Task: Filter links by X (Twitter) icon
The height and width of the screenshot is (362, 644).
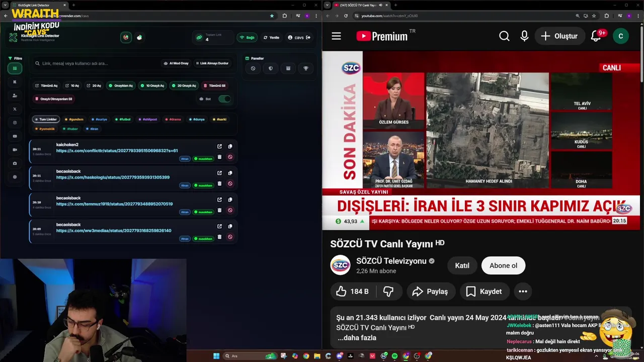Action: (x=15, y=109)
